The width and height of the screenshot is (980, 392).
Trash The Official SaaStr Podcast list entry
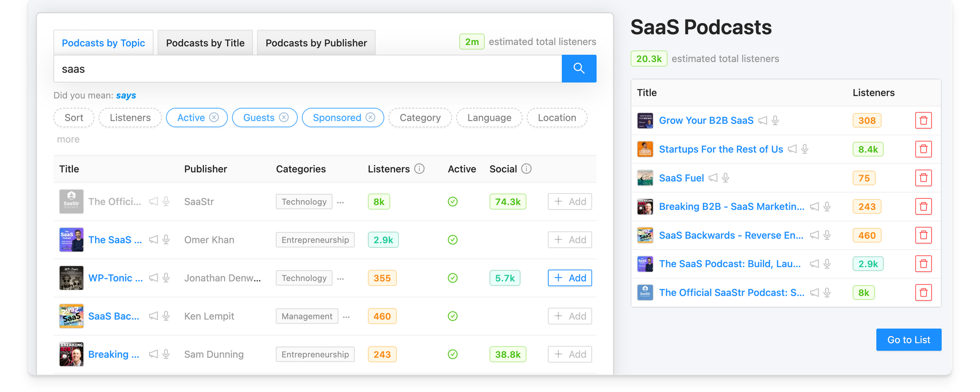(923, 293)
